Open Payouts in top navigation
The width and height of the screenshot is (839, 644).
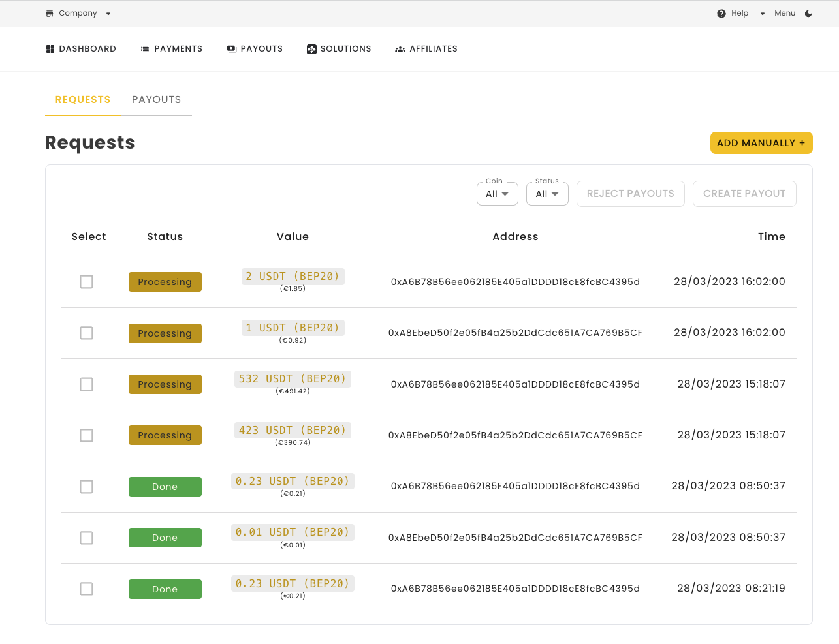point(255,49)
